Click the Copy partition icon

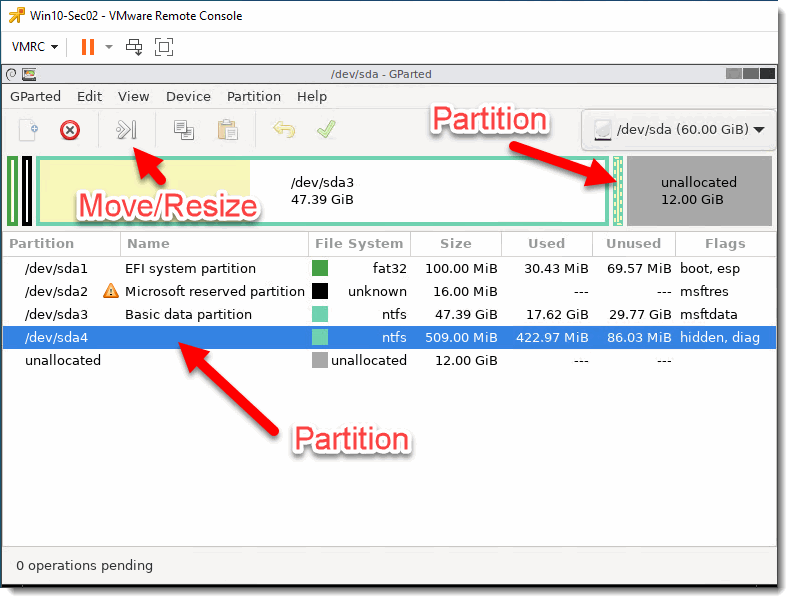(184, 129)
